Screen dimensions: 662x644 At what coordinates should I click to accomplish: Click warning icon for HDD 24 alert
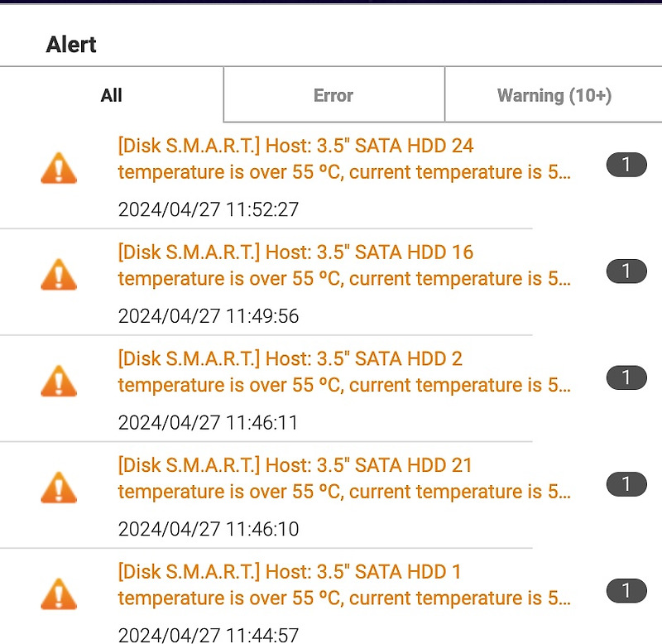click(x=59, y=168)
